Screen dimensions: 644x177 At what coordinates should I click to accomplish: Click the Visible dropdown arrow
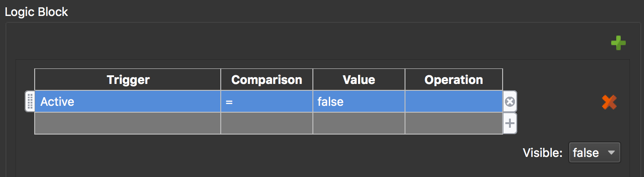[612, 153]
